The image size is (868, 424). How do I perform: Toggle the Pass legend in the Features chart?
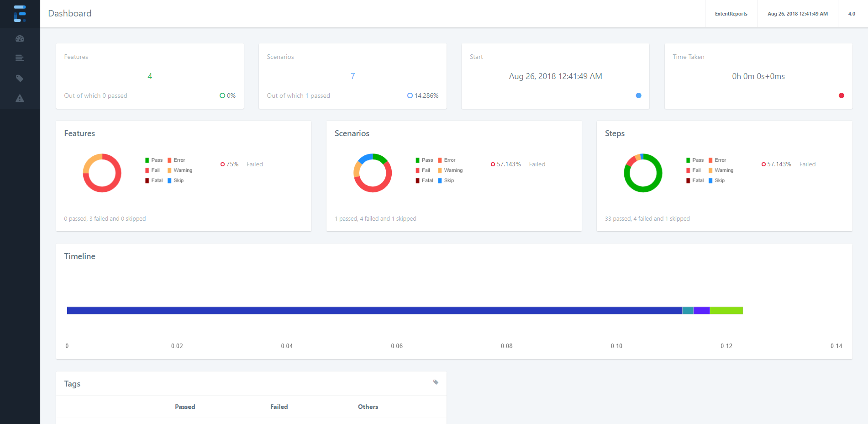pos(154,160)
